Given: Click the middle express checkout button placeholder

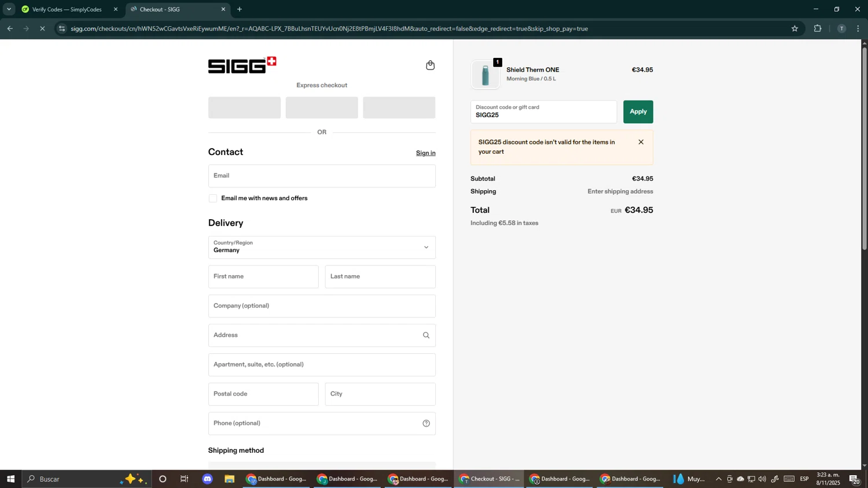Looking at the screenshot, I should click(x=322, y=108).
